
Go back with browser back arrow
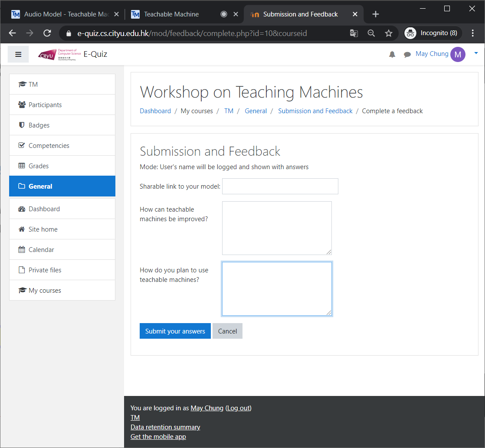tap(13, 33)
